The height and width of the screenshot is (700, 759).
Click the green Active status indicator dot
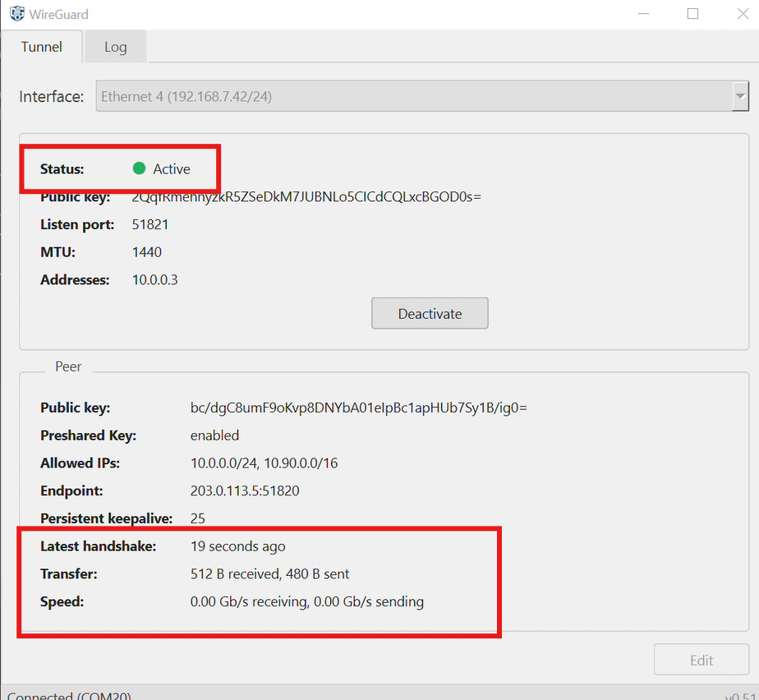pos(139,168)
